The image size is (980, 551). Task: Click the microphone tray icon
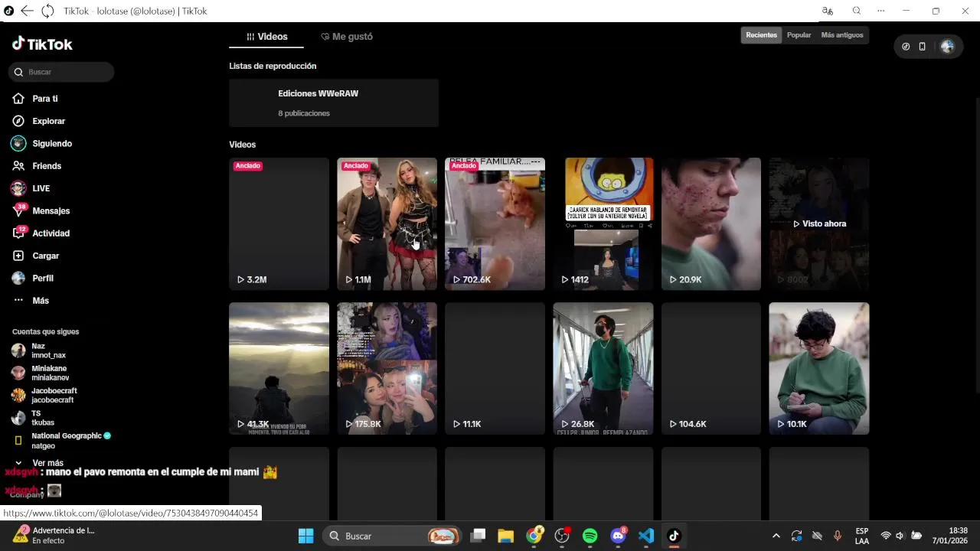[x=837, y=536]
